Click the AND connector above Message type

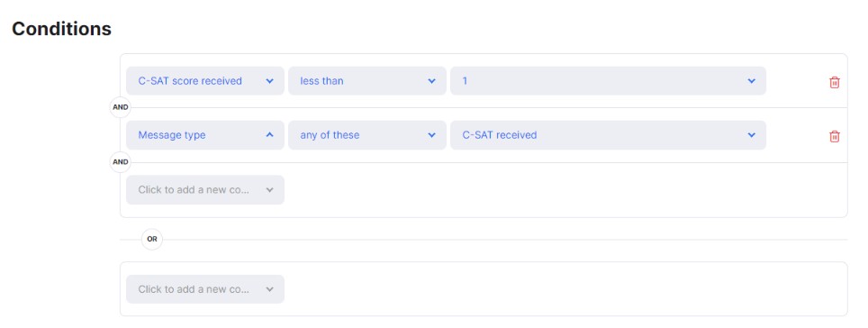120,107
